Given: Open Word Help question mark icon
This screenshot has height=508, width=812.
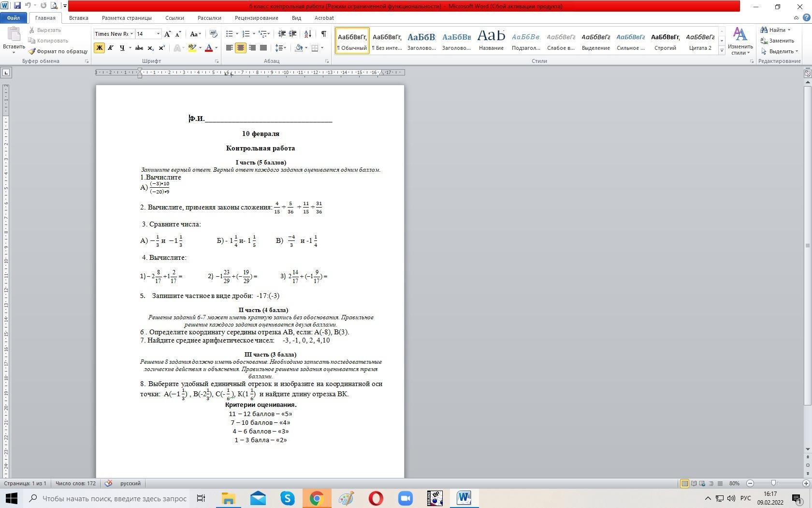Looking at the screenshot, I should (x=806, y=18).
